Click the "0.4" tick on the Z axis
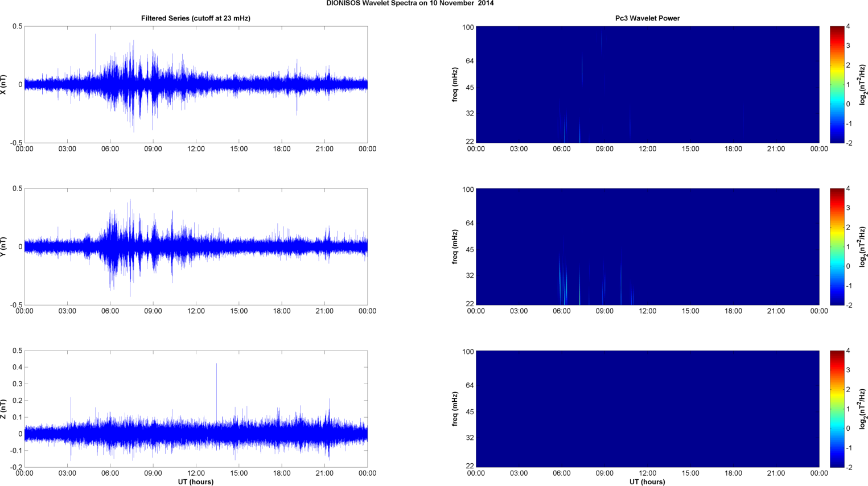Screen dimensions: 868x486 [x=17, y=368]
